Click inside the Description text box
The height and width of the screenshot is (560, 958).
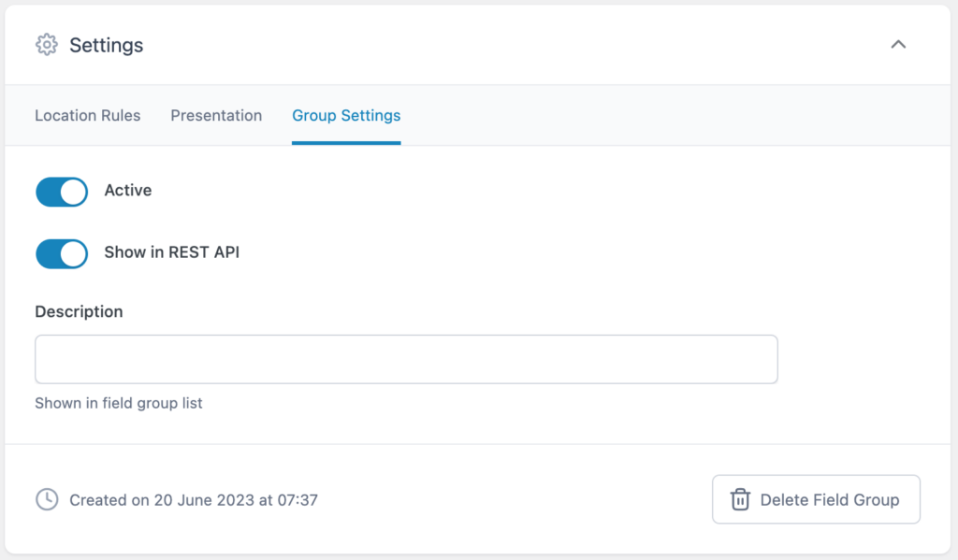pyautogui.click(x=406, y=359)
